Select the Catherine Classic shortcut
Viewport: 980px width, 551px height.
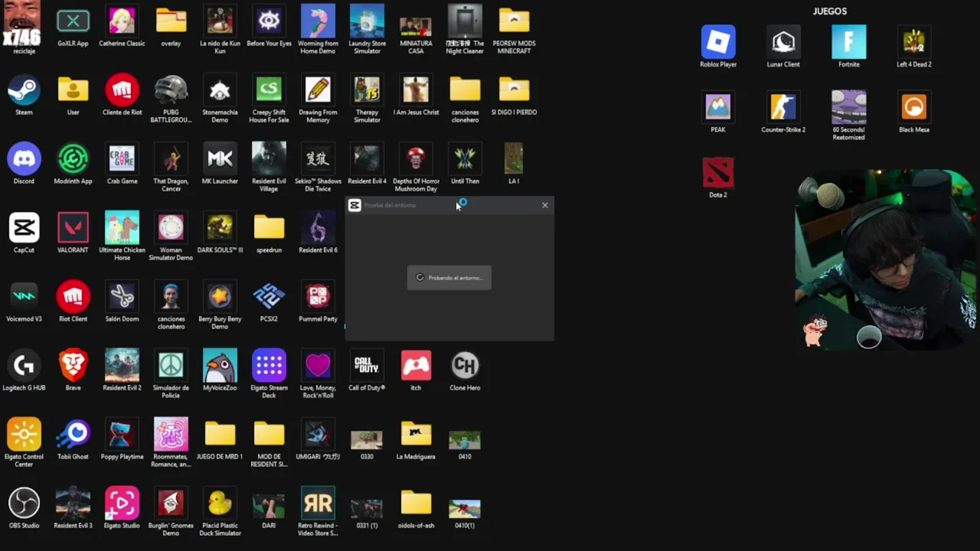click(122, 21)
